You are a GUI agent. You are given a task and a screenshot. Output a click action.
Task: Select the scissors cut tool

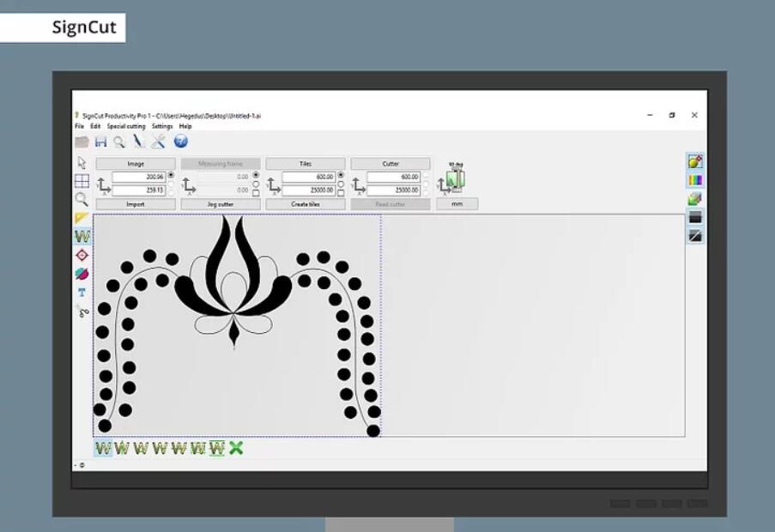82,311
